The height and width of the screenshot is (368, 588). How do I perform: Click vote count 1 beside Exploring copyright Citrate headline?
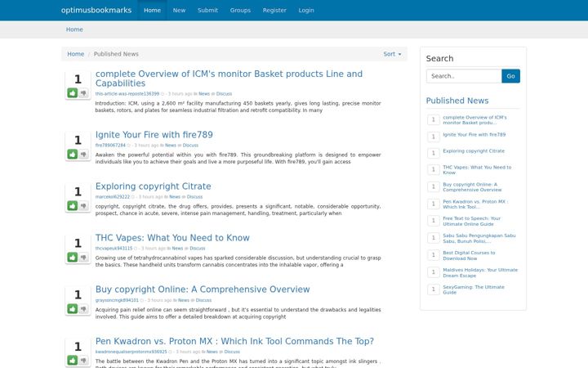[x=78, y=192]
